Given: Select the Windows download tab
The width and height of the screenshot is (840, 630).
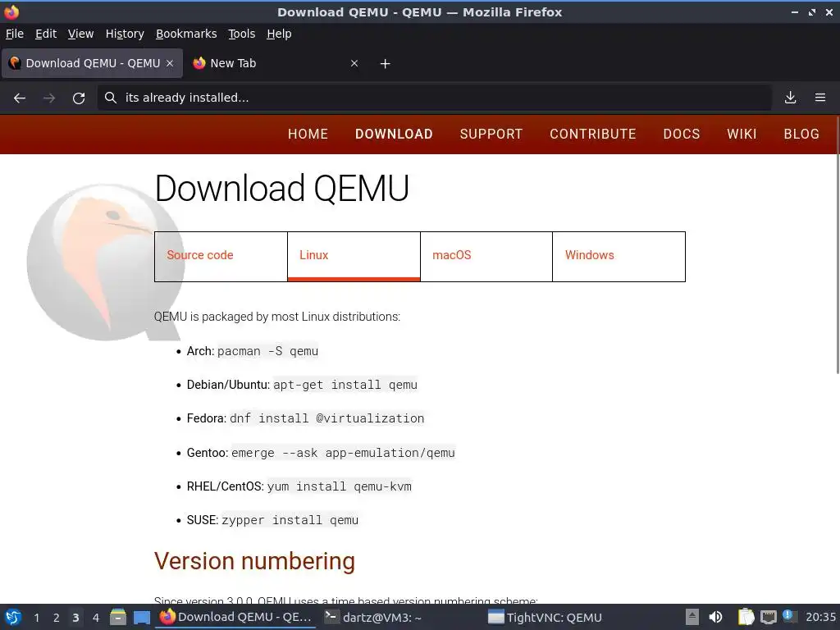Looking at the screenshot, I should click(x=619, y=257).
